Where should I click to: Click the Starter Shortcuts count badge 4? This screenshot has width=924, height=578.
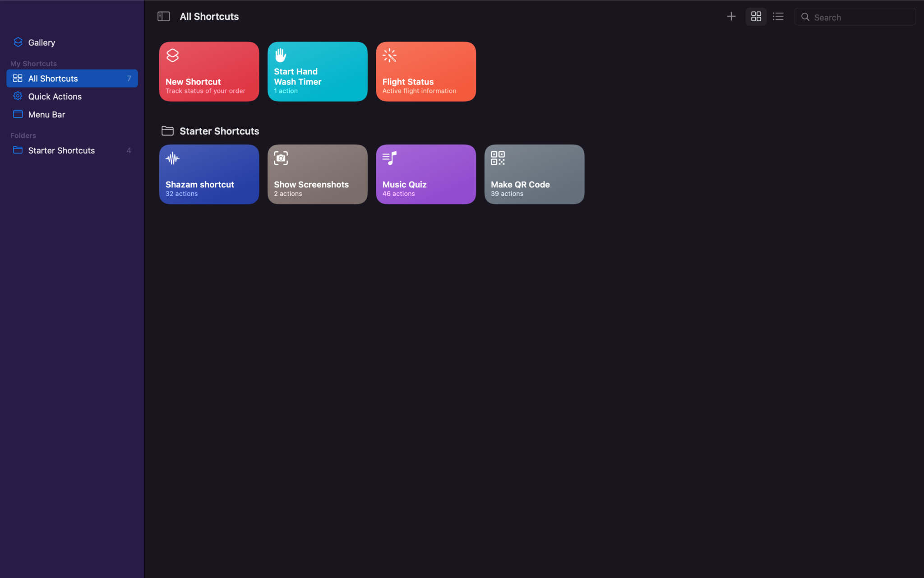click(129, 150)
